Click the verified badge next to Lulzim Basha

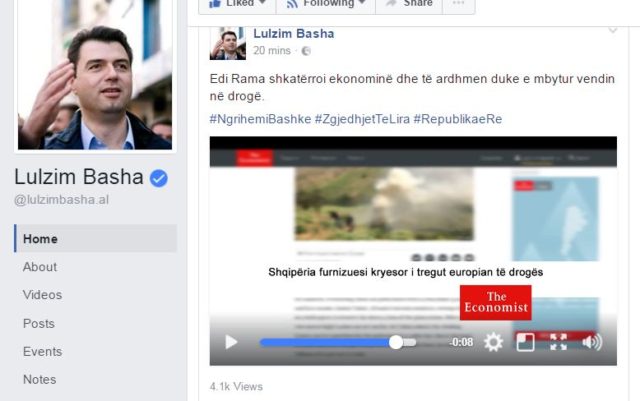[x=158, y=179]
